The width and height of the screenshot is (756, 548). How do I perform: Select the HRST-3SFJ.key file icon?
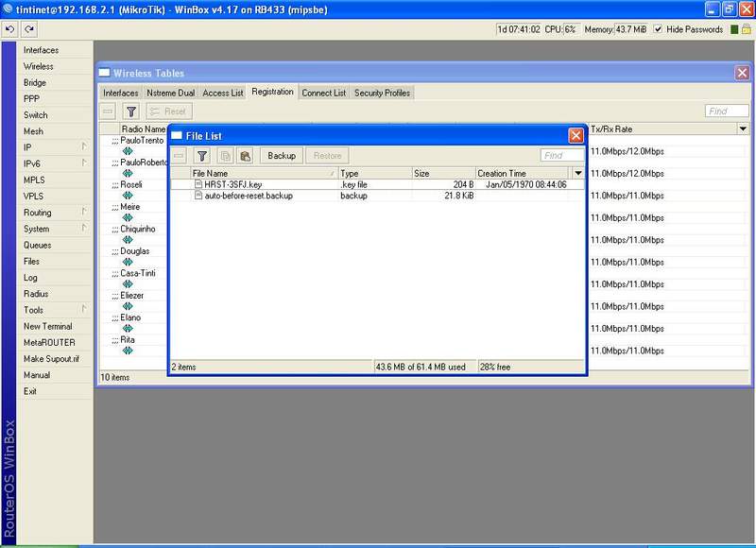point(198,184)
